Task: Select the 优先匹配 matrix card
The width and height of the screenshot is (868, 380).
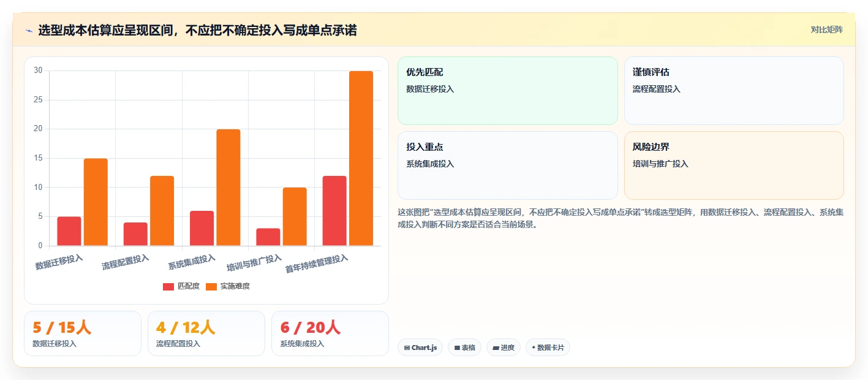Action: click(x=508, y=91)
